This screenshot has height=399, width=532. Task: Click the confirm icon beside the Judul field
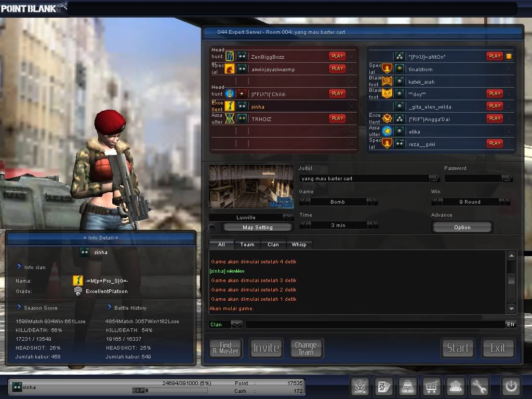coord(434,178)
